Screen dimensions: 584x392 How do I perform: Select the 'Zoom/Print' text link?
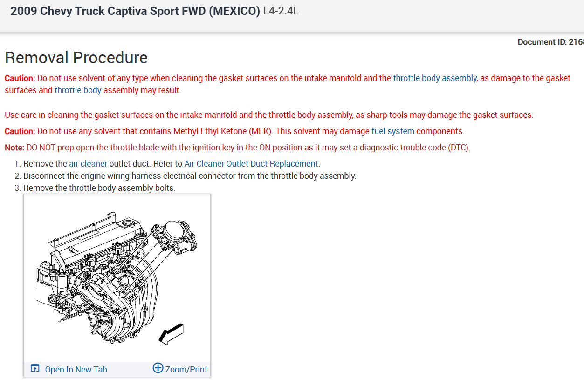coord(186,369)
